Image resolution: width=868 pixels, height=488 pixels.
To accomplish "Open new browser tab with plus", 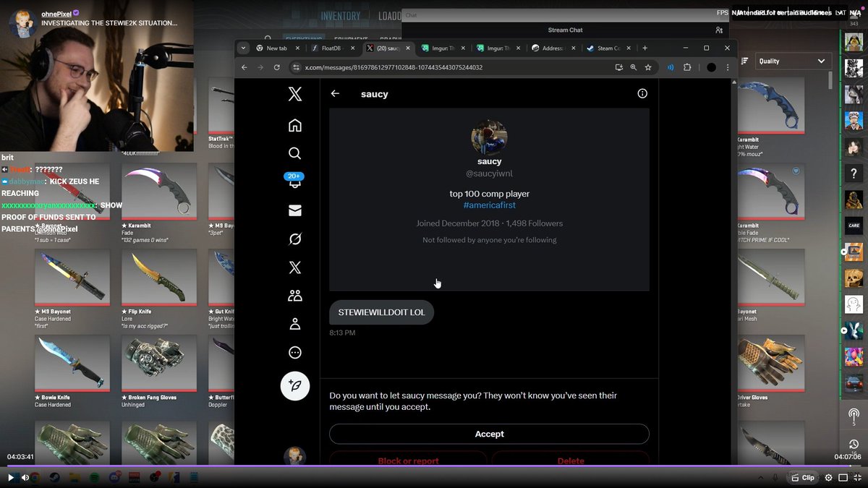I will [x=644, y=48].
